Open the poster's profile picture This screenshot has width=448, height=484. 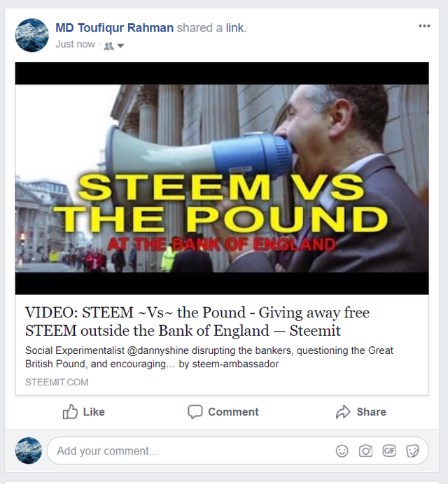31,35
